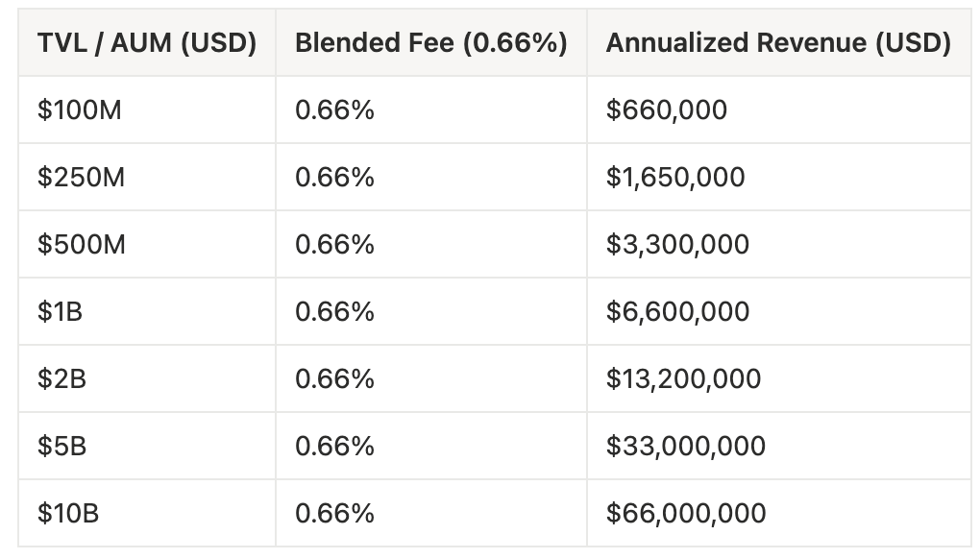Select the Blended Fee (0.66%) header cell
The width and height of the screenshot is (980, 559).
point(431,43)
